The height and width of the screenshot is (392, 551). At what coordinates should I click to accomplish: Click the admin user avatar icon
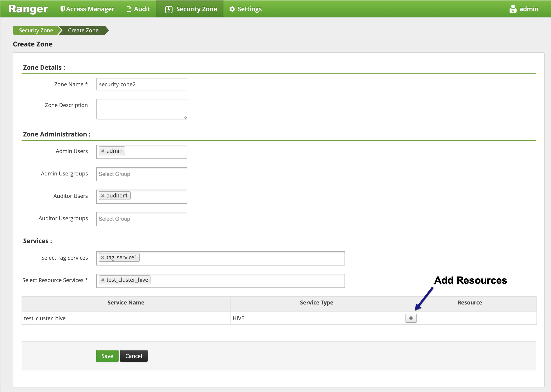(x=513, y=9)
